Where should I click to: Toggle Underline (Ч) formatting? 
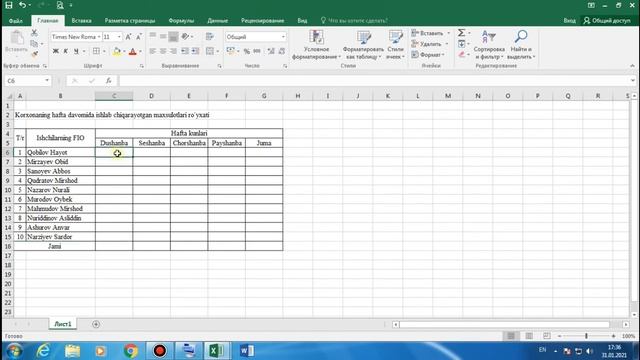pyautogui.click(x=76, y=51)
